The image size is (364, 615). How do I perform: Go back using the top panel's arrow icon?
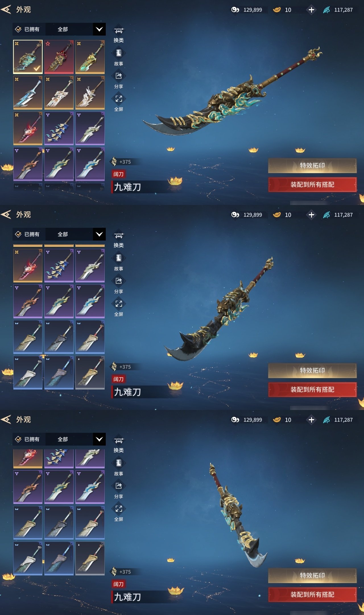tap(6, 9)
